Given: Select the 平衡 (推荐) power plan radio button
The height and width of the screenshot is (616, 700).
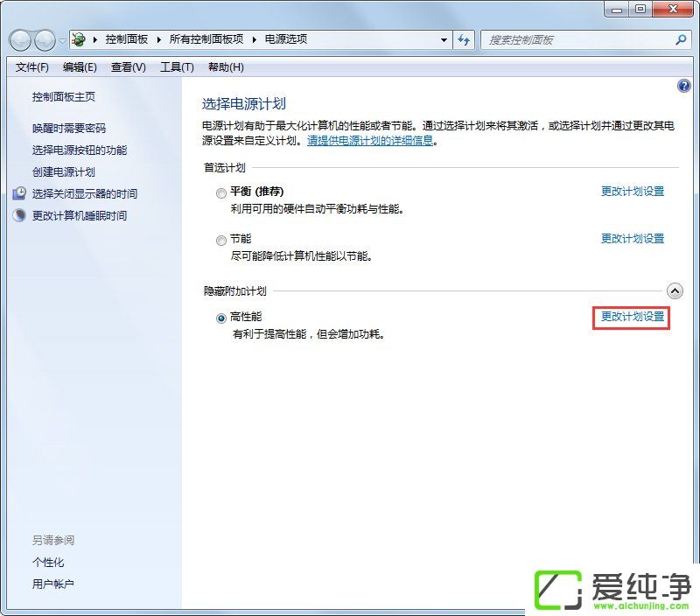Looking at the screenshot, I should coord(220,192).
